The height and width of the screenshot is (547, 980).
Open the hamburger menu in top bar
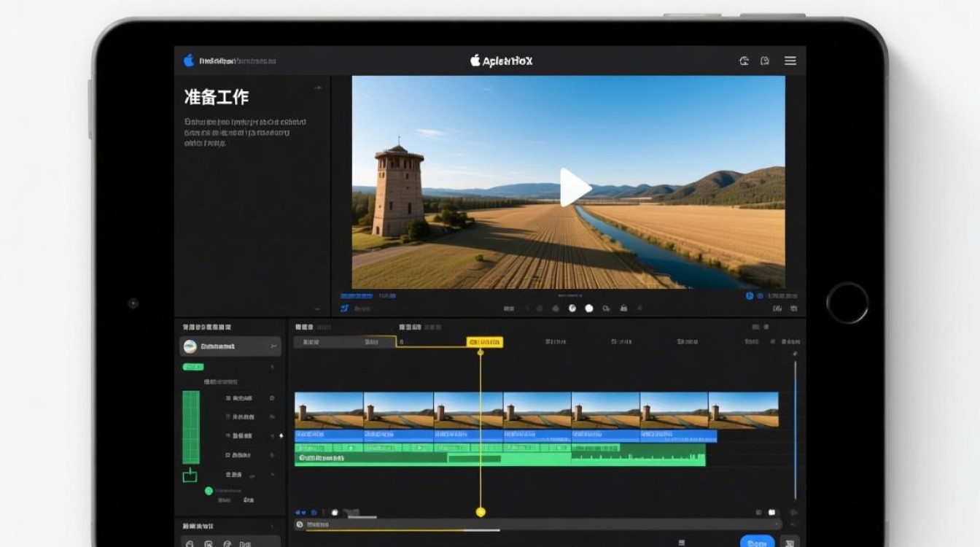pyautogui.click(x=790, y=61)
